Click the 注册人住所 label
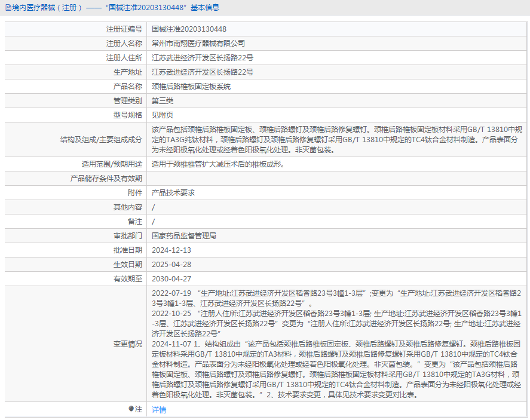Screen dimensions: 530x420 [124, 58]
